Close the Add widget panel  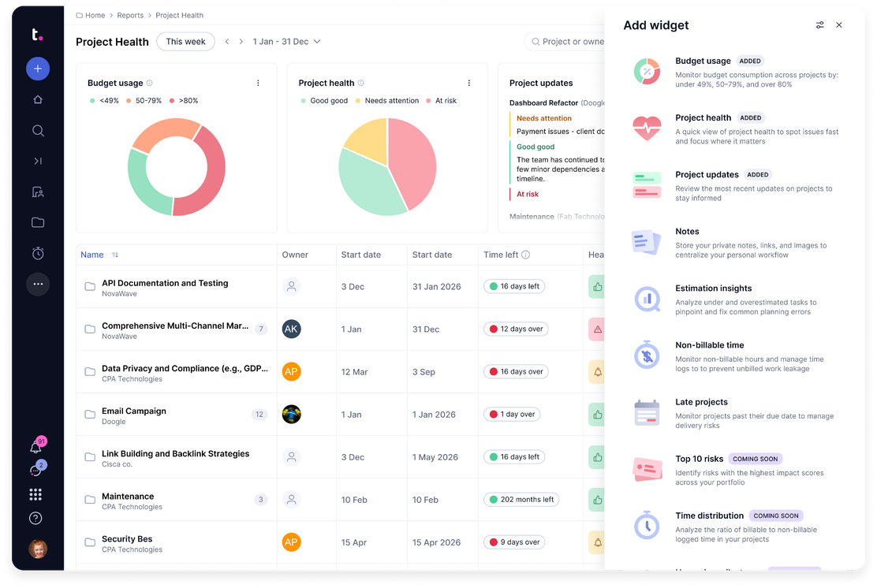click(839, 25)
